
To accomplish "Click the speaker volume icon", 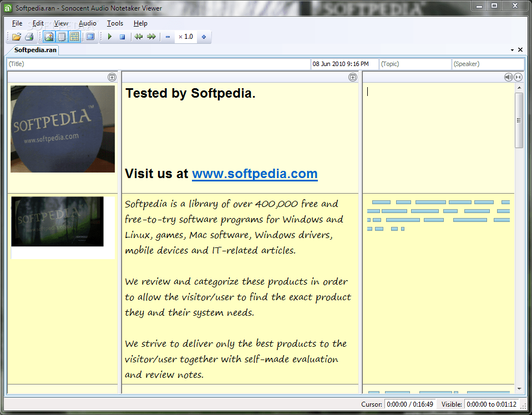I will pos(508,77).
